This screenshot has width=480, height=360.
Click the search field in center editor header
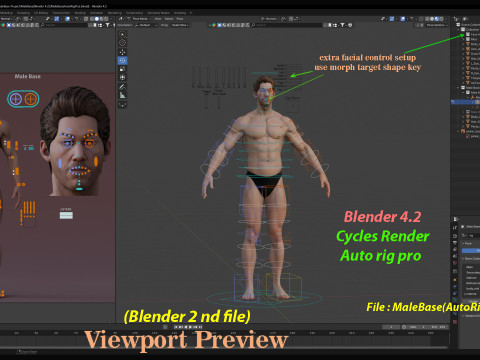(287, 25)
